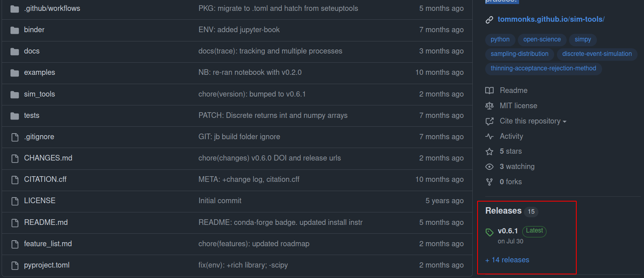This screenshot has height=278, width=644.
Task: Expand the Cite this repository dropdown
Action: 533,121
